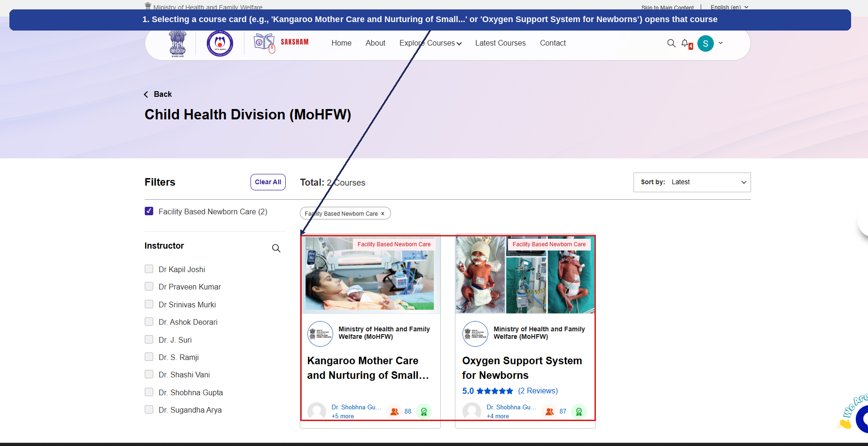Check the Dr. Sugandha Arya instructor filter
Image resolution: width=868 pixels, height=446 pixels.
(149, 409)
